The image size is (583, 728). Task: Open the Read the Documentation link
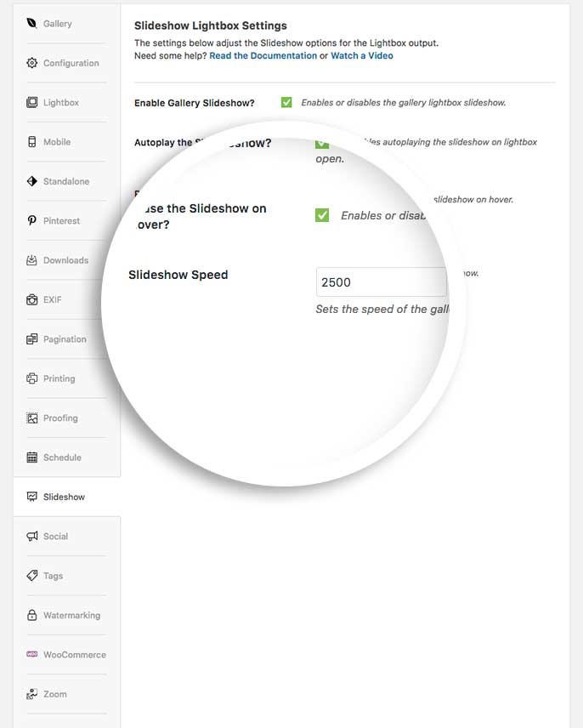point(263,56)
